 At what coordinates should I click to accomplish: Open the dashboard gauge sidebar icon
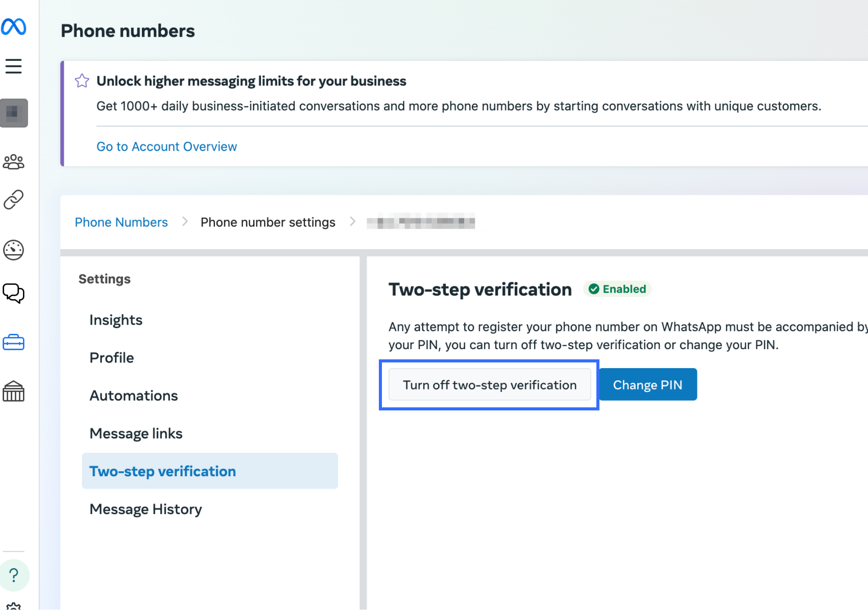14,250
